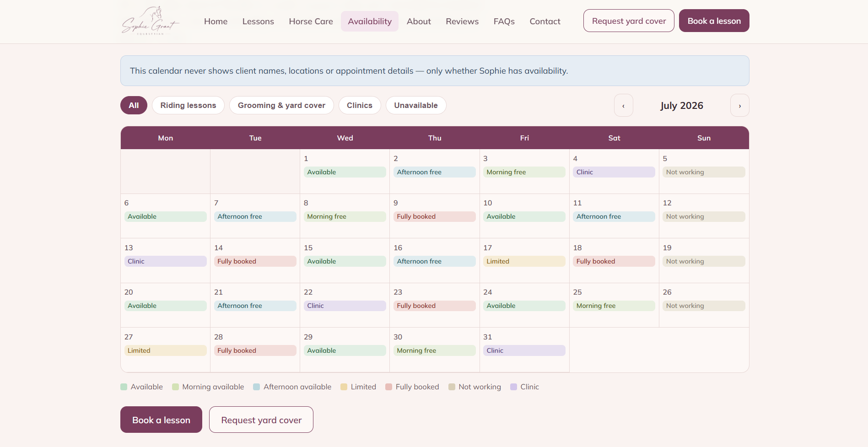The height and width of the screenshot is (447, 868).
Task: Click Clinic on July 22
Action: (x=345, y=306)
